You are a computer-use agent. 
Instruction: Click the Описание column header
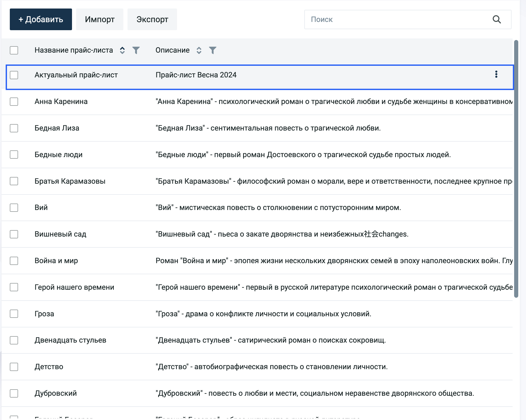pos(172,50)
